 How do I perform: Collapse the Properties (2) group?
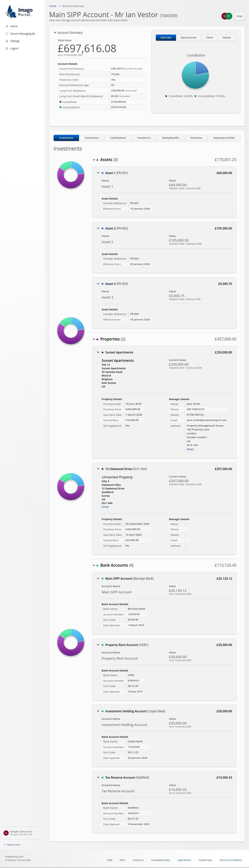coord(94,339)
